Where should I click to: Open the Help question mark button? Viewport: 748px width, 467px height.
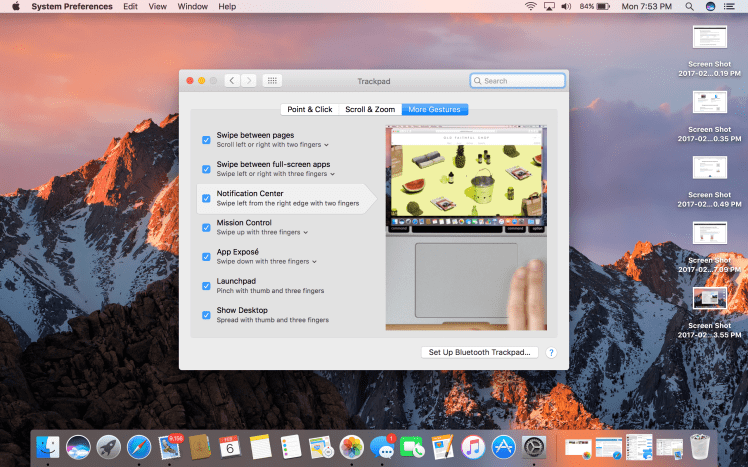(550, 352)
